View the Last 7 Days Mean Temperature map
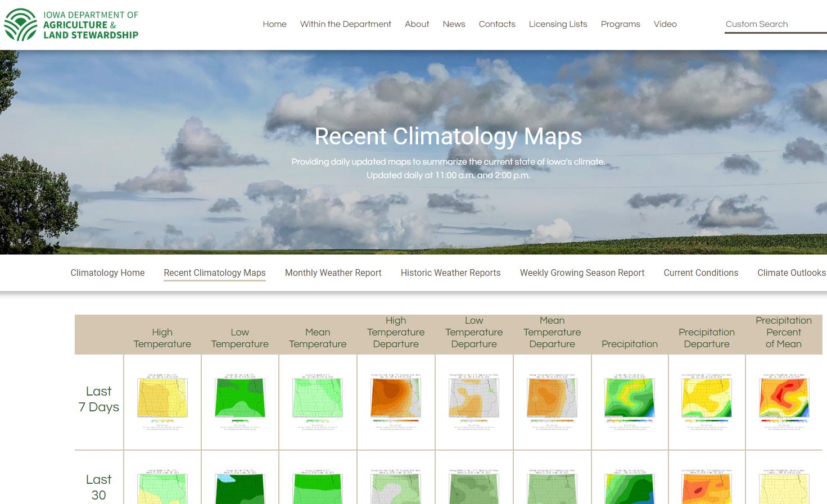Screen dimensions: 827x504 318,401
